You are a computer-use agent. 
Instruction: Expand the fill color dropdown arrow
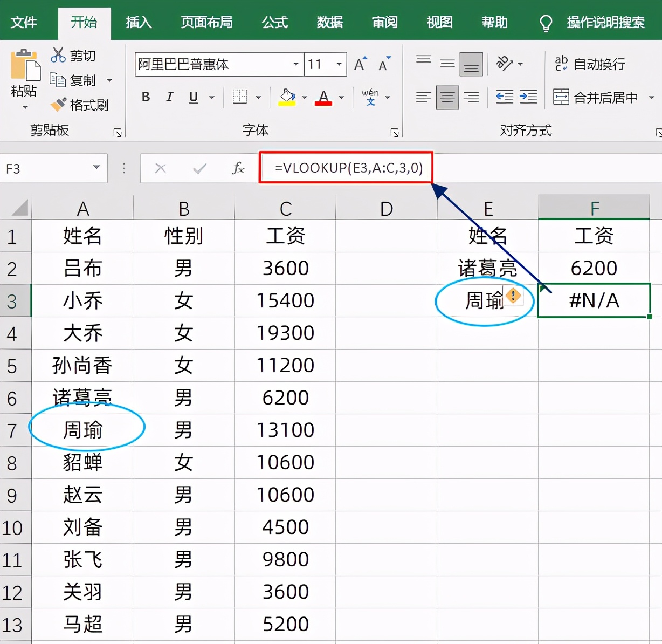click(x=303, y=98)
